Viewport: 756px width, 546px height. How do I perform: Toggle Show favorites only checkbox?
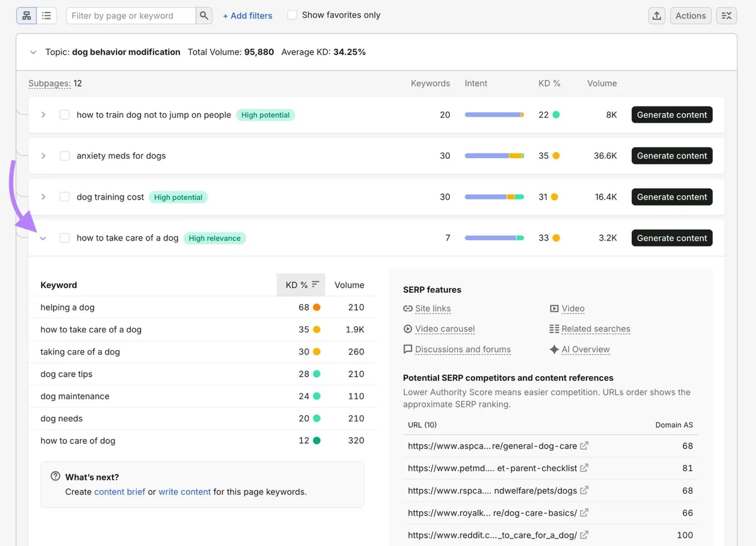tap(292, 14)
